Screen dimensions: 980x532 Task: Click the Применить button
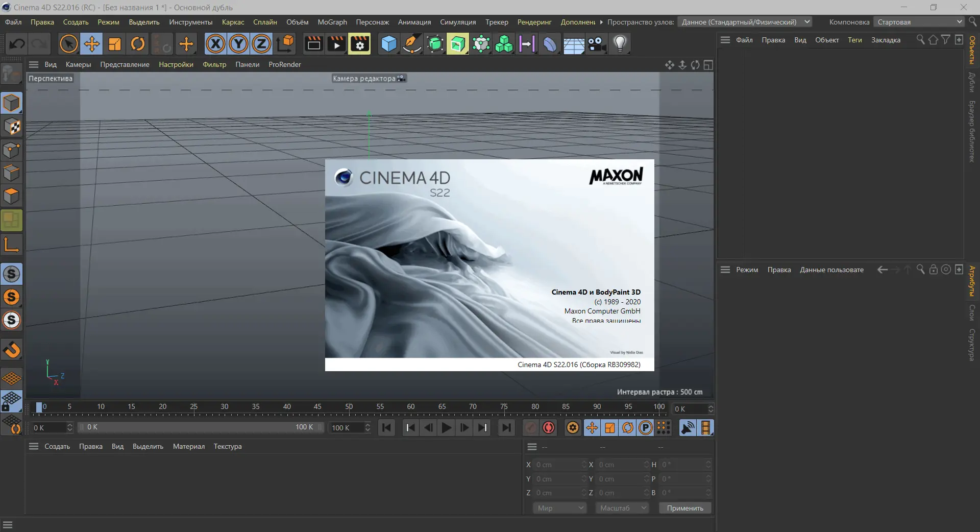(684, 508)
